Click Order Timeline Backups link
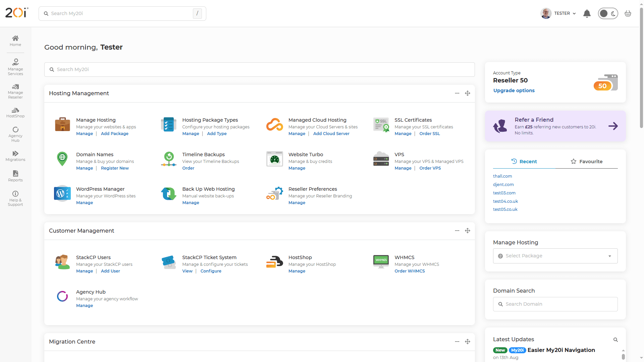This screenshot has height=362, width=644. point(188,168)
